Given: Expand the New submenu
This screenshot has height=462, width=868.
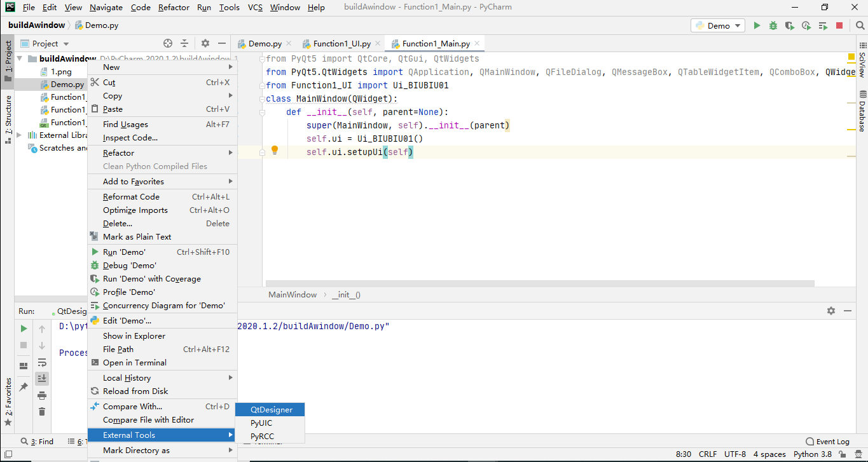Looking at the screenshot, I should coord(162,67).
